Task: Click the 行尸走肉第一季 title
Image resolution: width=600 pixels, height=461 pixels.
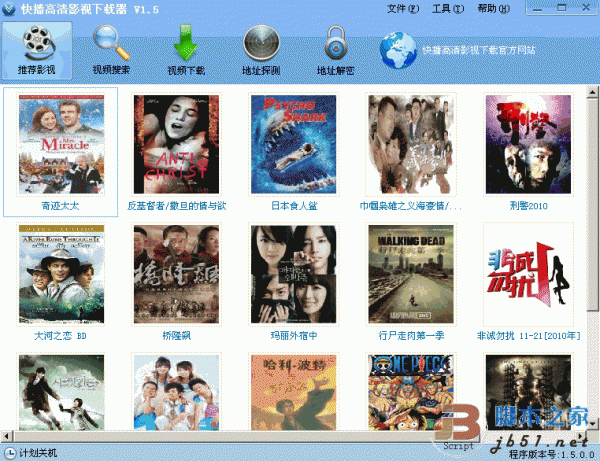Action: click(411, 336)
